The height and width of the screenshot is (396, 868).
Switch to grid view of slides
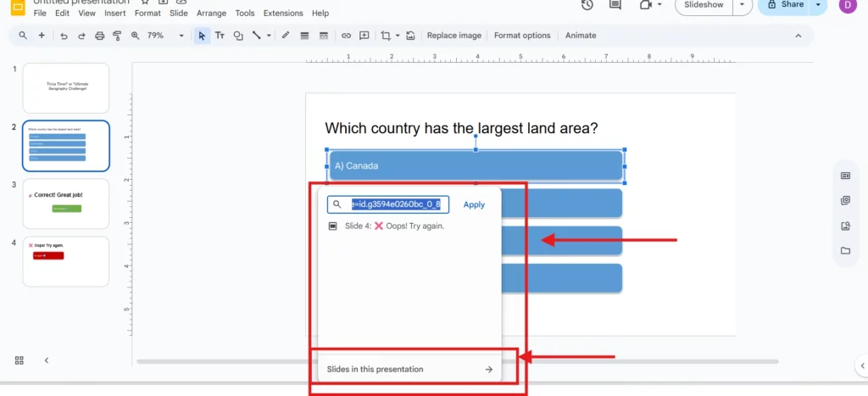[x=19, y=360]
